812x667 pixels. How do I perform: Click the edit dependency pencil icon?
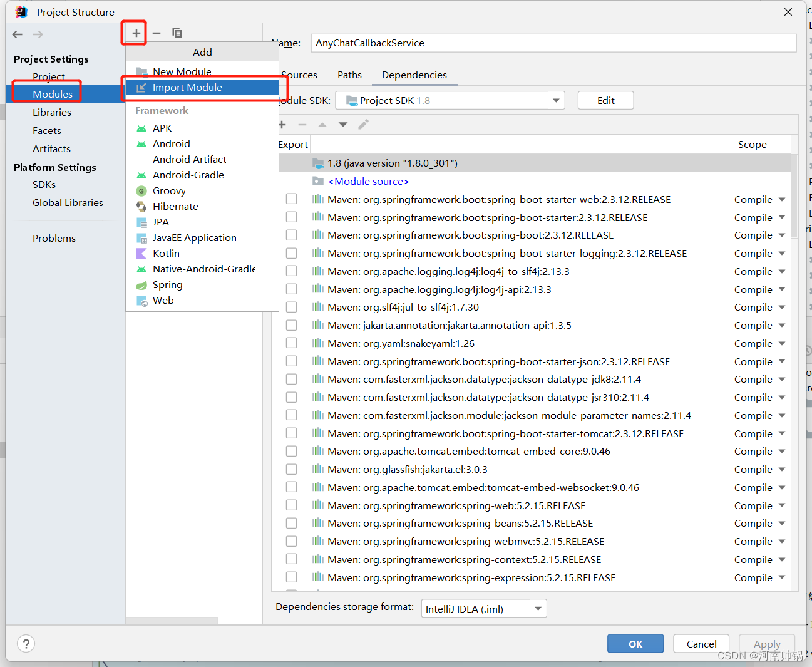point(363,125)
